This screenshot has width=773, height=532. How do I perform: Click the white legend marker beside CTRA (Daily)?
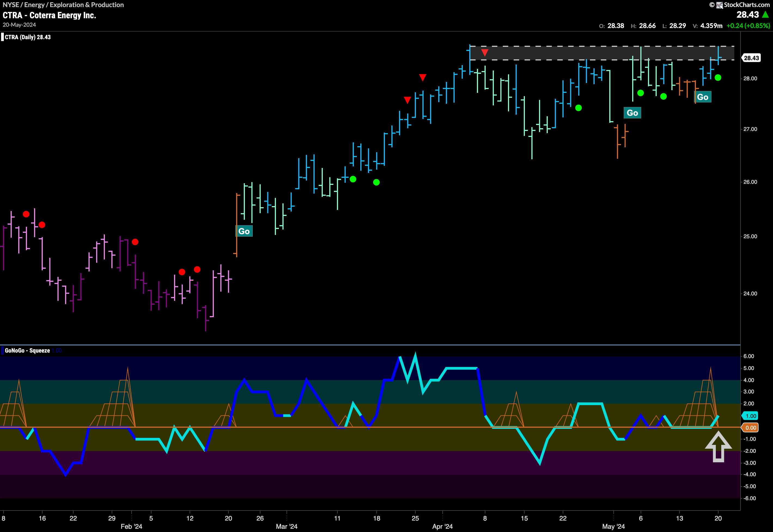[x=2, y=37]
